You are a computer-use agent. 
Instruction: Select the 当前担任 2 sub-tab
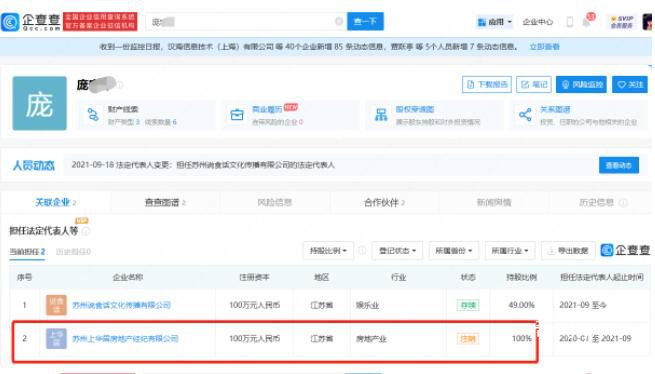[27, 252]
